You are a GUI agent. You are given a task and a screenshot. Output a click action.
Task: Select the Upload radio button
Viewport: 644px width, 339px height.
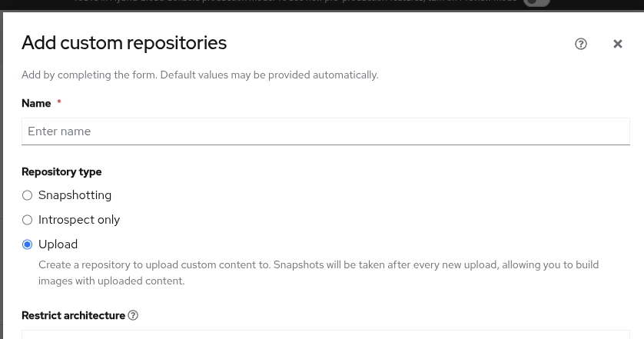point(28,244)
